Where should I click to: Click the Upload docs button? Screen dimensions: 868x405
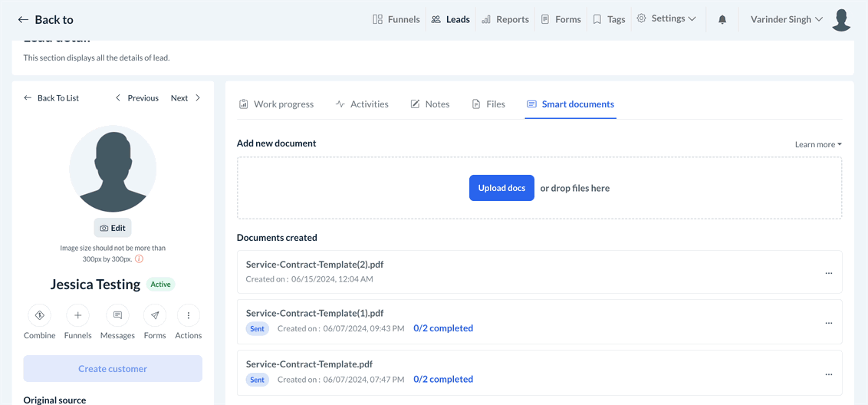501,188
